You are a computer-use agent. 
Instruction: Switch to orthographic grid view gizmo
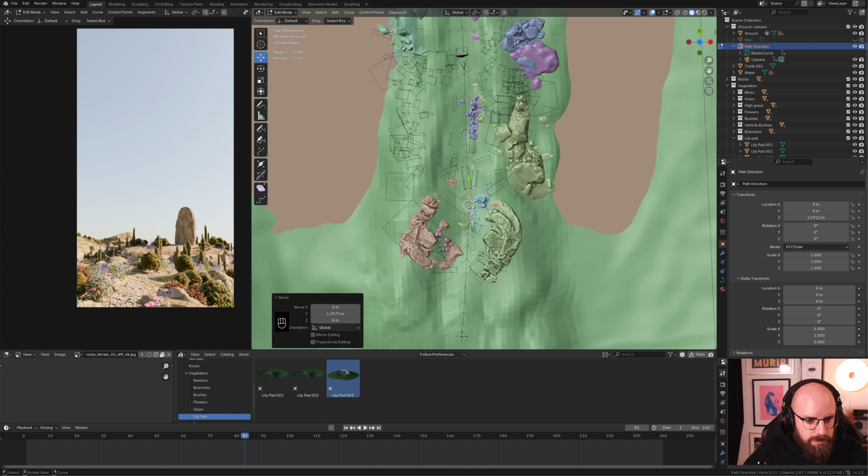coord(709,91)
